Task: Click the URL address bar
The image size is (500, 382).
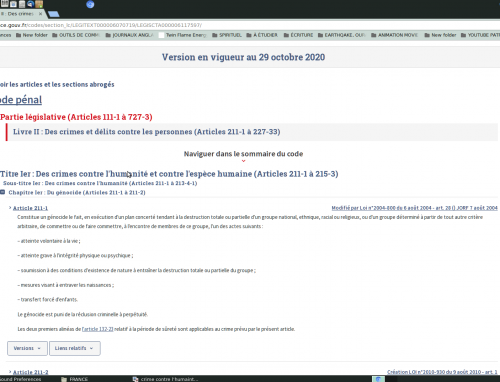Action: click(250, 25)
